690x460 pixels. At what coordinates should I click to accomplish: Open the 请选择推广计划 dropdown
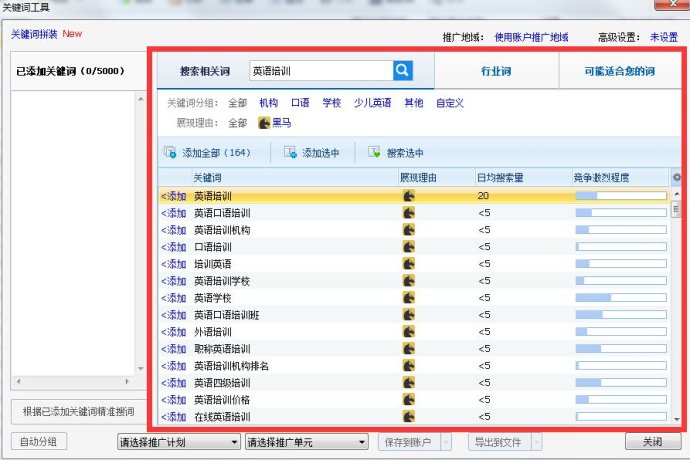[179, 442]
